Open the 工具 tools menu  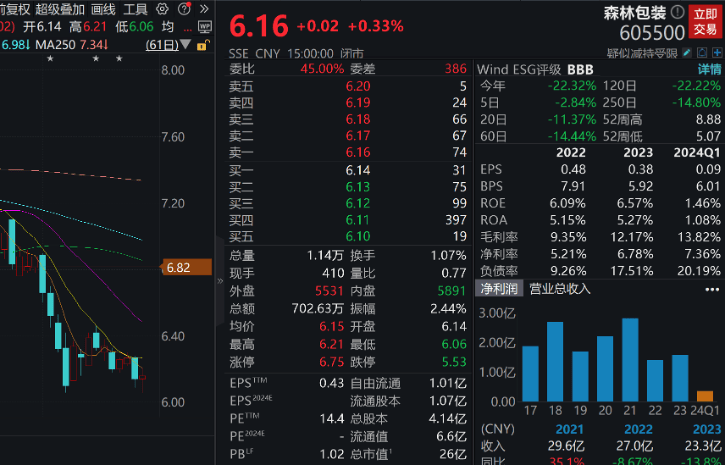pos(135,9)
